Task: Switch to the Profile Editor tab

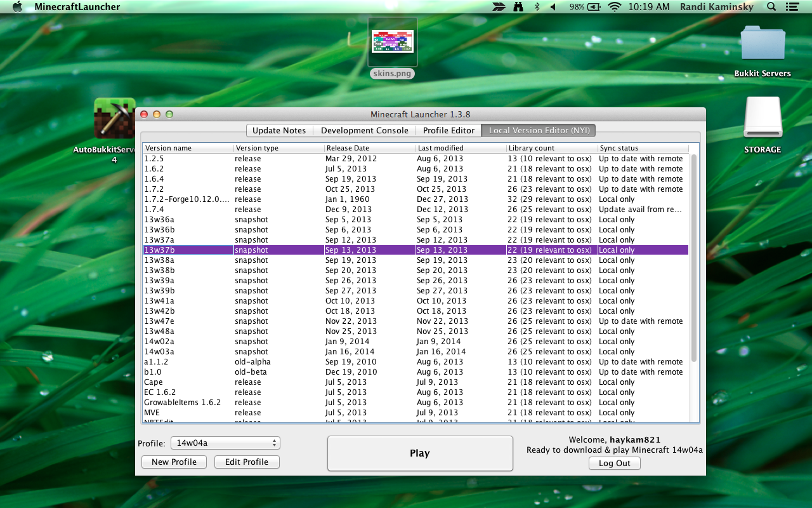Action: click(449, 130)
